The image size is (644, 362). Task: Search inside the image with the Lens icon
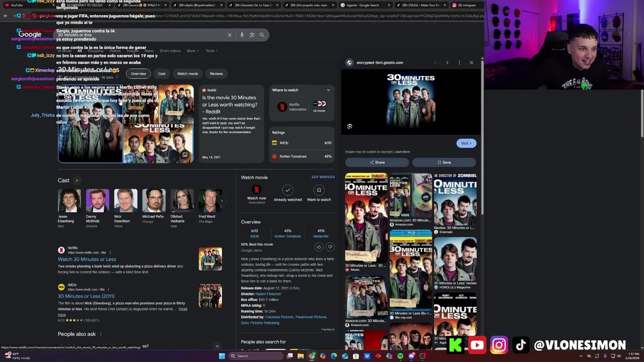click(x=350, y=126)
